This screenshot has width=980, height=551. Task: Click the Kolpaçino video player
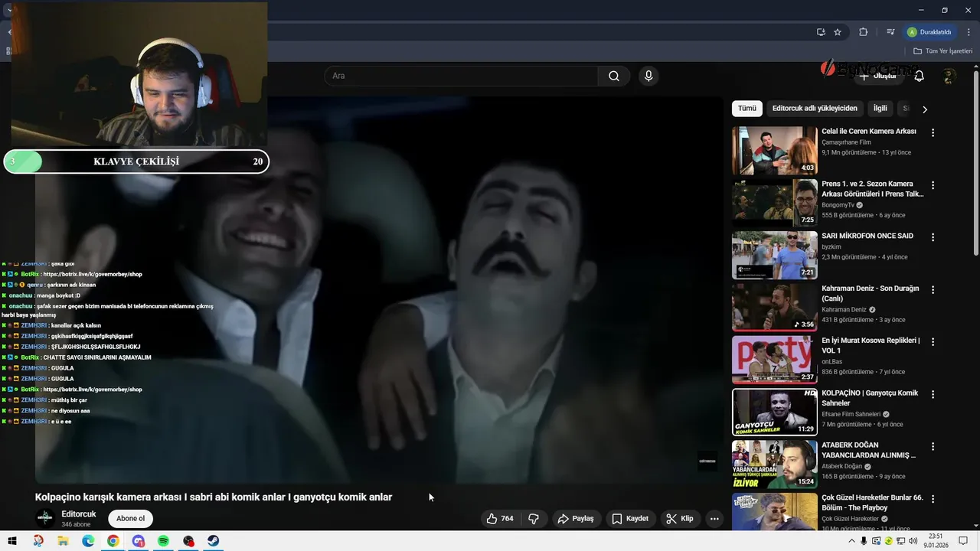click(379, 289)
